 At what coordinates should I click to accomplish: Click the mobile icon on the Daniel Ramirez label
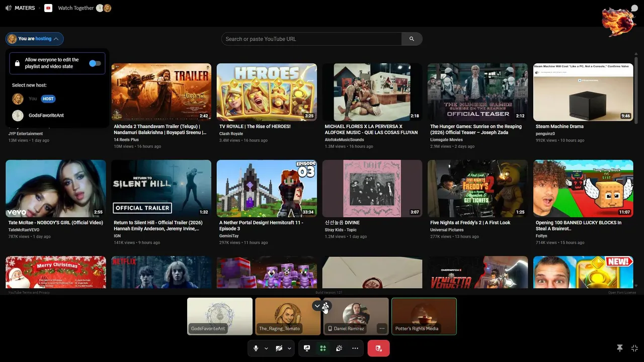pyautogui.click(x=330, y=329)
